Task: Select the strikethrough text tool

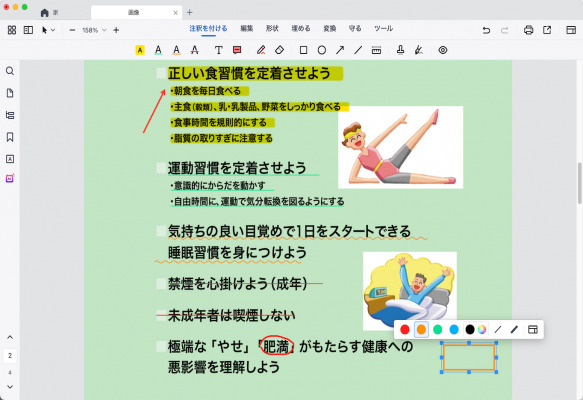Action: (194, 50)
